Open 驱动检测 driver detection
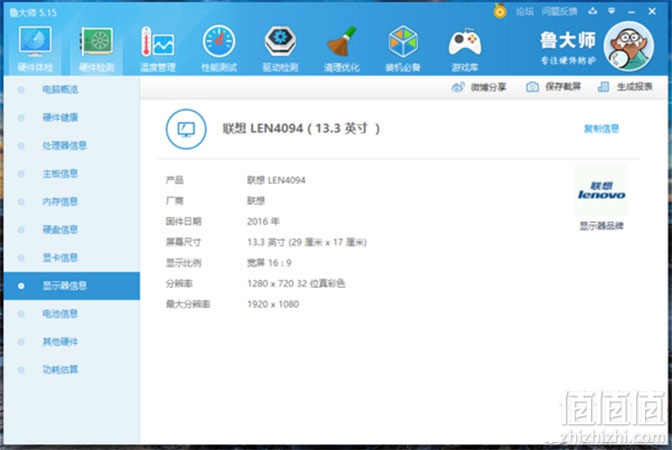The image size is (672, 450). pos(280,48)
